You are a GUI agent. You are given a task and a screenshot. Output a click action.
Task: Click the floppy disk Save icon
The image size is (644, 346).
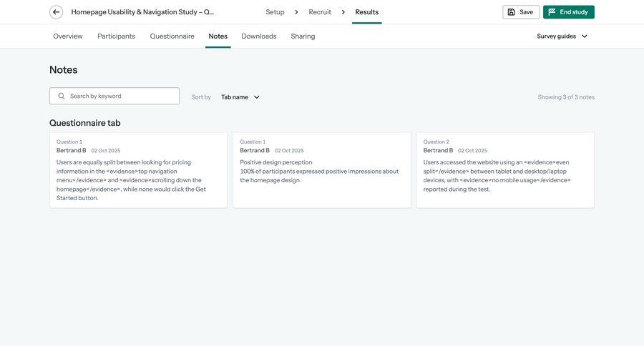[512, 12]
